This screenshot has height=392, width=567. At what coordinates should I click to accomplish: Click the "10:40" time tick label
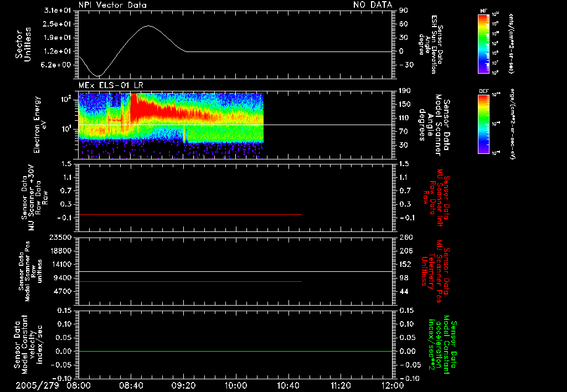pos(288,385)
